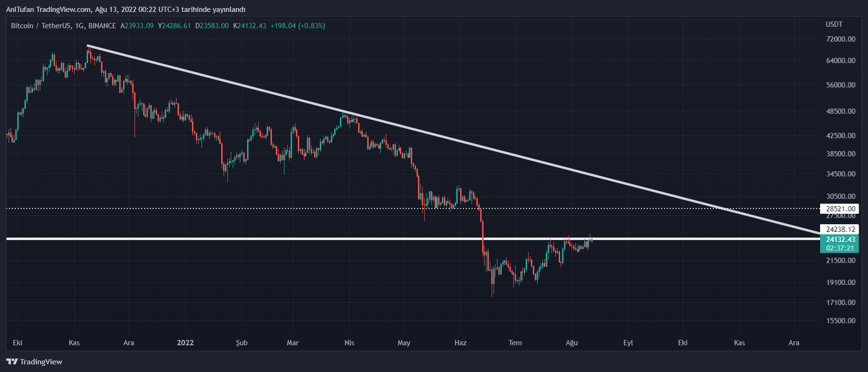Select the 28521.00 price label
868x372 pixels.
(x=840, y=208)
